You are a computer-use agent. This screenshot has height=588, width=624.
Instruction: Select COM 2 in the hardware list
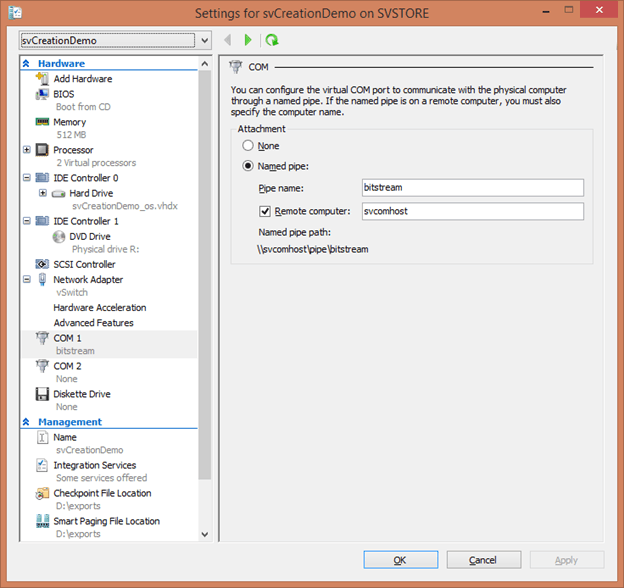point(67,366)
